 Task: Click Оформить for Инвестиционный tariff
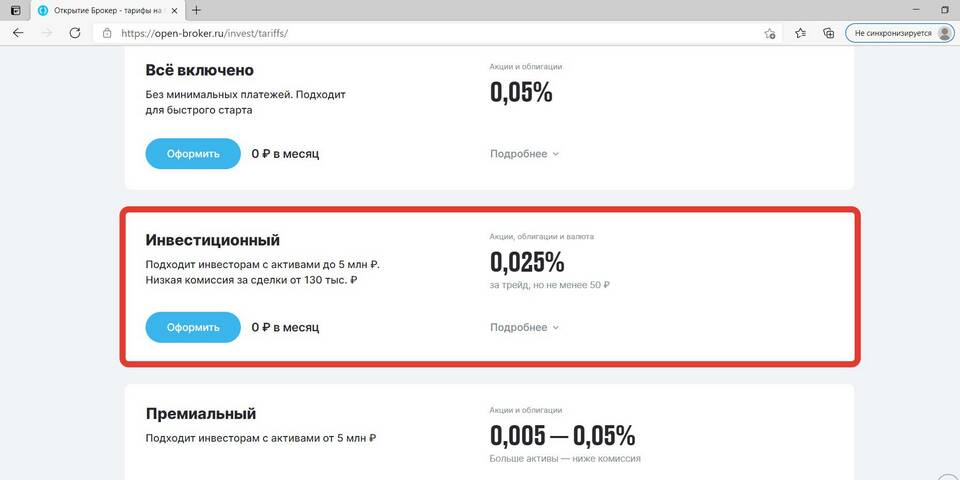point(193,327)
